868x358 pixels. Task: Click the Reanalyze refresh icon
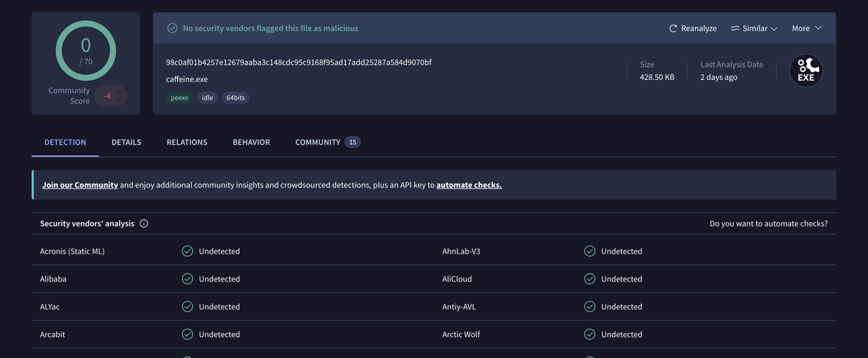(673, 29)
